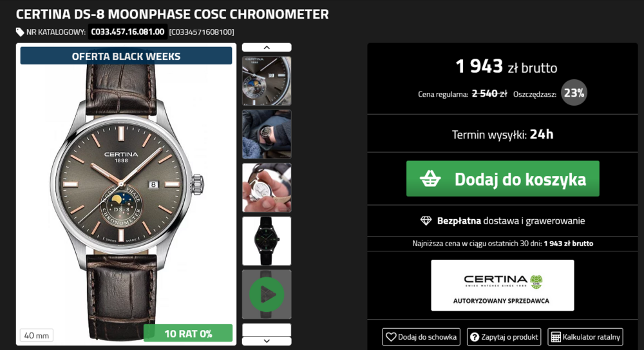Select the watch-on-wrist thumbnail

coord(267,134)
